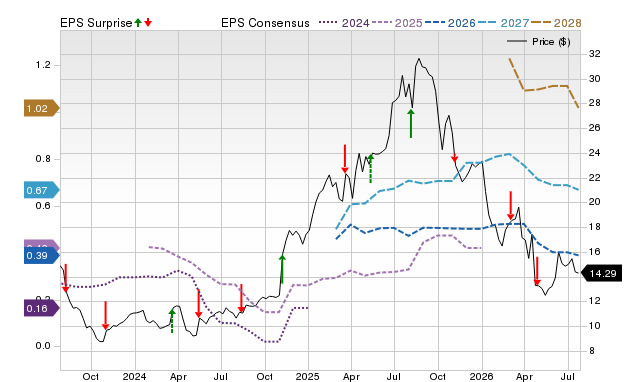Select the red miss arrow in May 2024
The width and height of the screenshot is (640, 382).
[198, 303]
